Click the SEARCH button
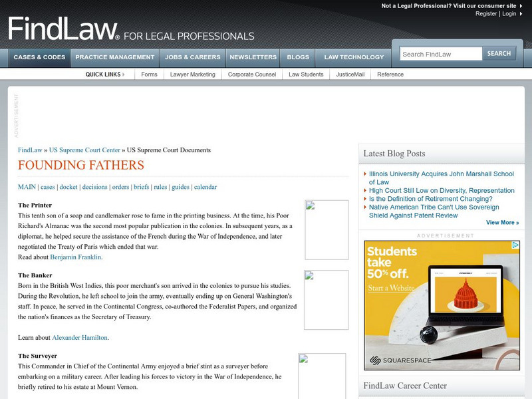This screenshot has width=532, height=399. (x=499, y=54)
